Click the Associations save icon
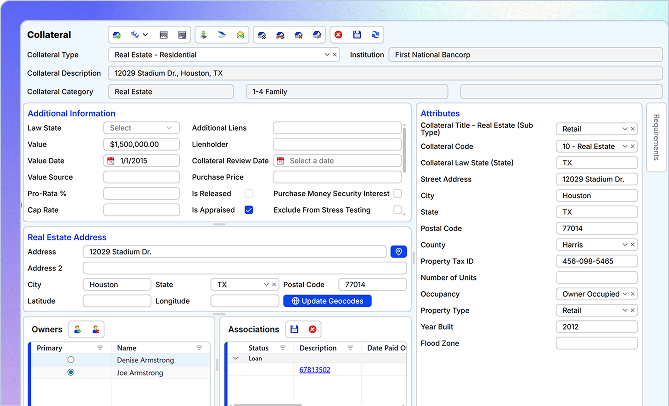The image size is (669, 406). (294, 329)
